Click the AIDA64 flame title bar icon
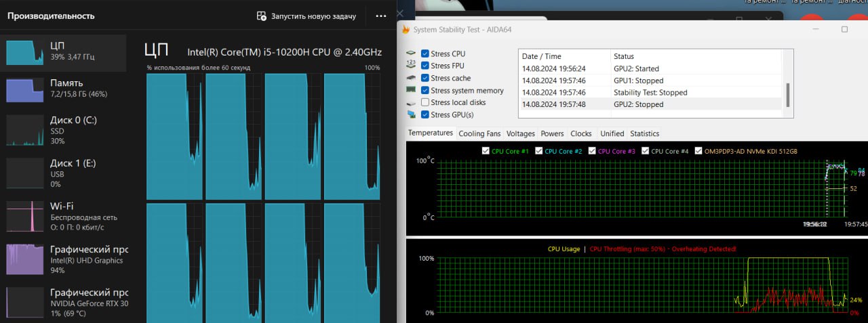The width and height of the screenshot is (868, 323). click(406, 30)
